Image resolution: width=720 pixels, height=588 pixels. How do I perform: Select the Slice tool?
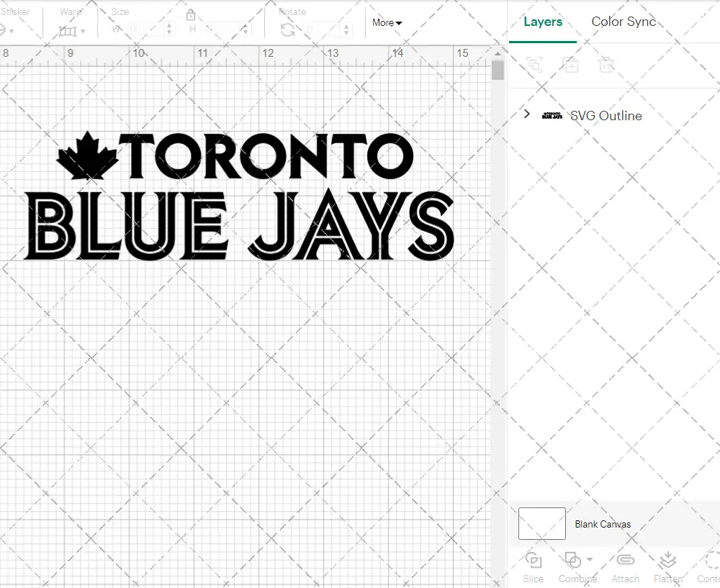[533, 566]
